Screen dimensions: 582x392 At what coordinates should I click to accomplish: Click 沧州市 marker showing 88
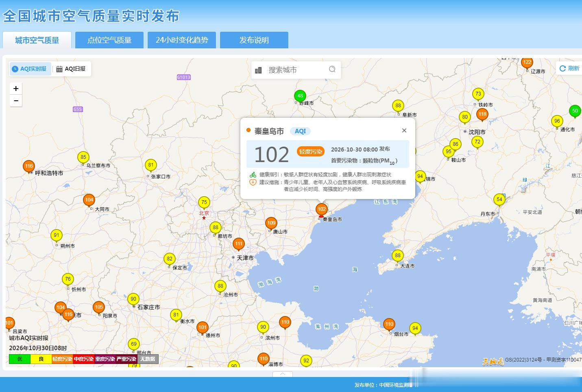(220, 286)
